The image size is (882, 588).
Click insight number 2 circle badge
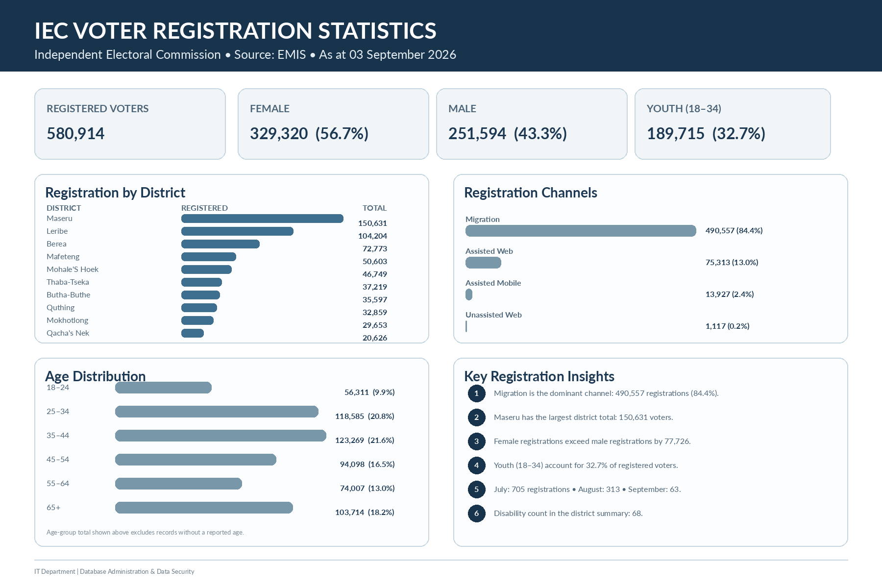click(x=476, y=417)
